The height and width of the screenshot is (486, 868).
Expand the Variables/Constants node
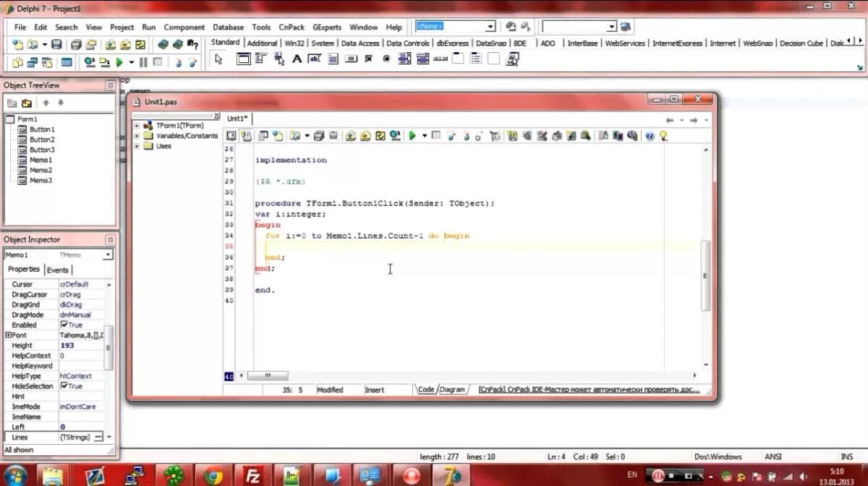[137, 135]
